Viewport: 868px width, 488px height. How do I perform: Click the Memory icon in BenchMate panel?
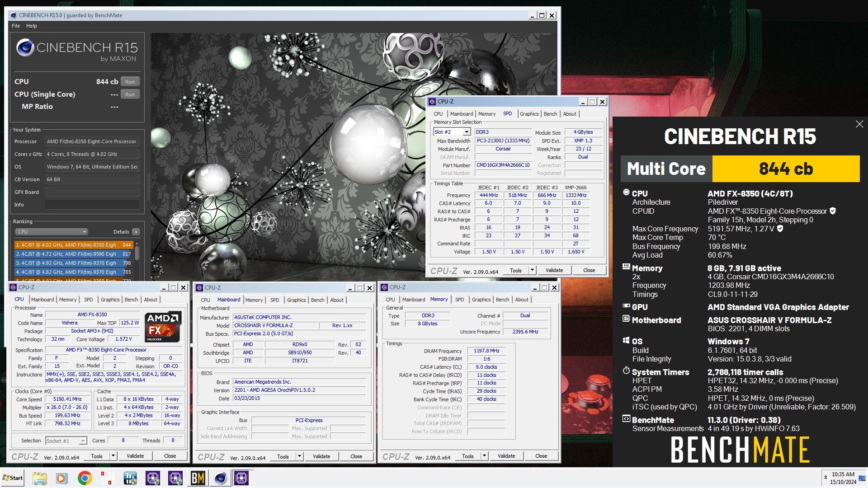(626, 267)
